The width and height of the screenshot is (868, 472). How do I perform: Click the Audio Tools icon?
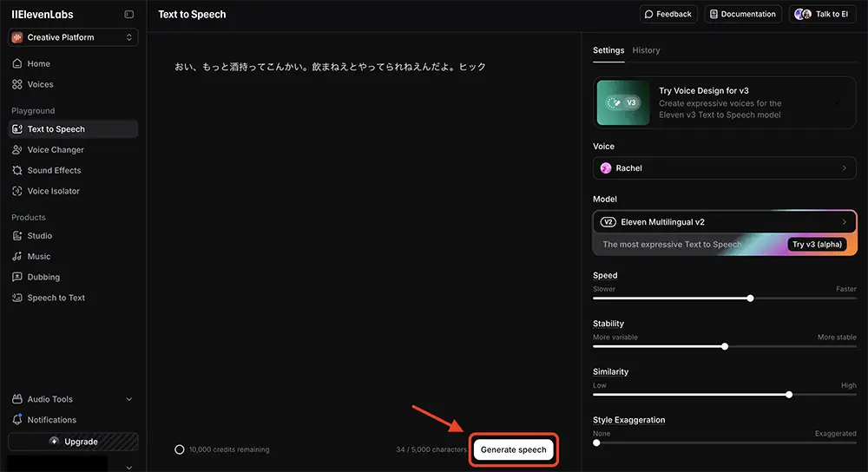pos(17,399)
